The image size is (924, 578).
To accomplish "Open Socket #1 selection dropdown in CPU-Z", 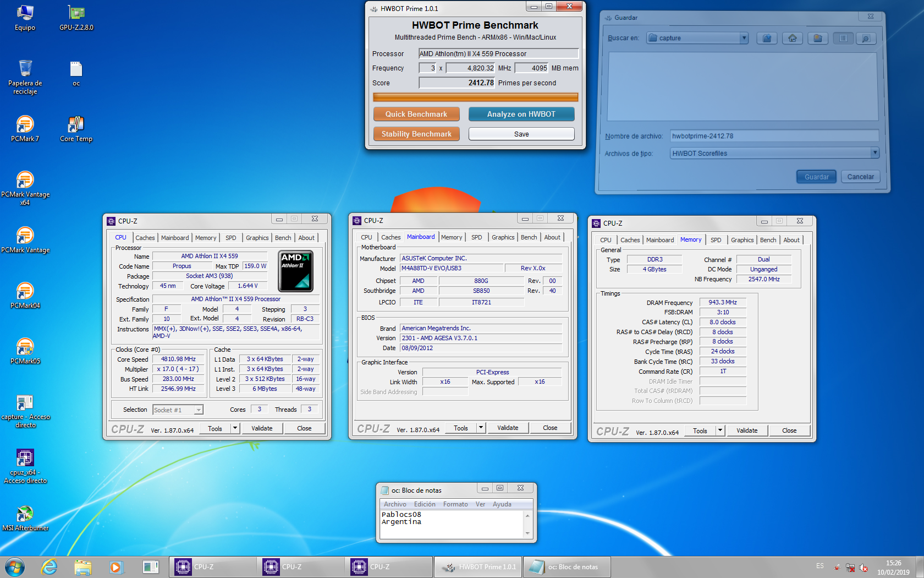I will click(199, 410).
